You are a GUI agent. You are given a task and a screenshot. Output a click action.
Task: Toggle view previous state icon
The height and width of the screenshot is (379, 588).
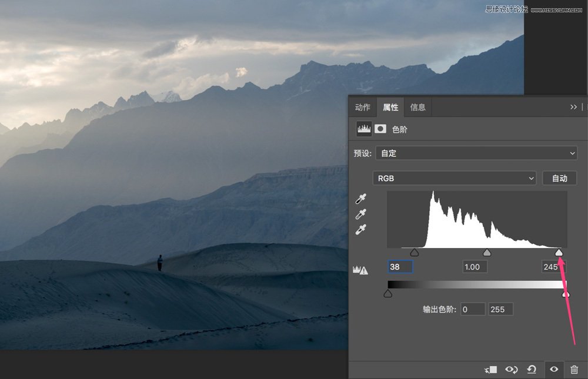click(x=512, y=370)
